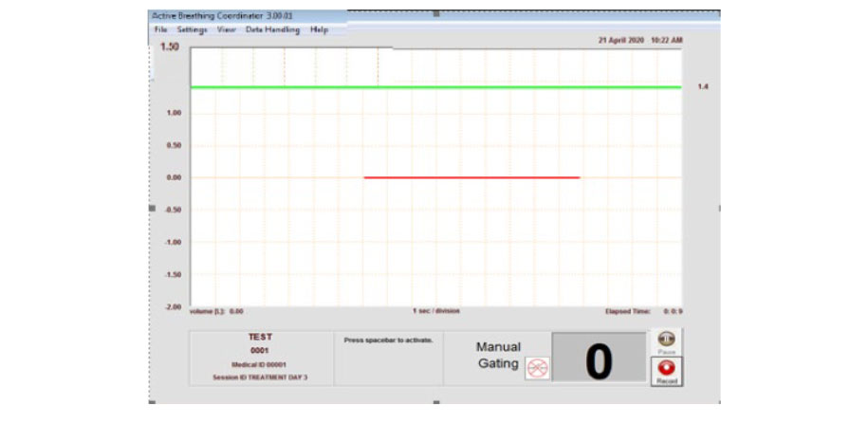Viewport: 868px width, 423px height.
Task: Click the red breathing trace line
Action: point(471,177)
